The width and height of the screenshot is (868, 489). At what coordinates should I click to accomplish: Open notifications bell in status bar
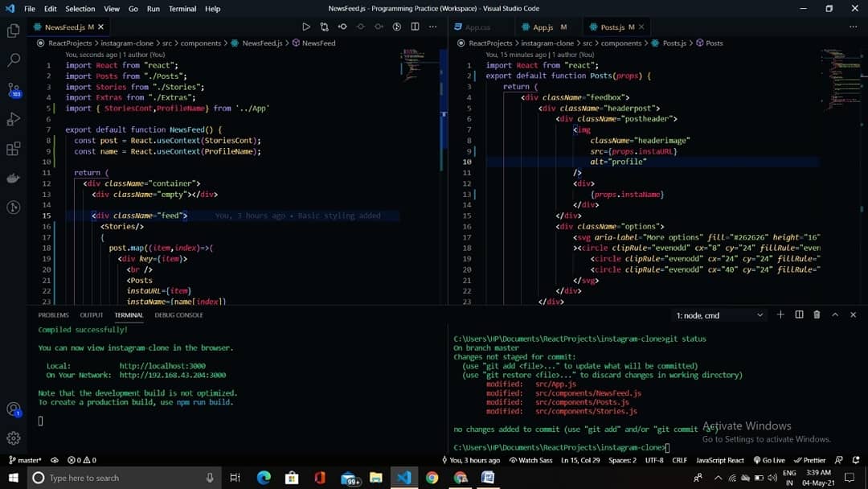(x=856, y=460)
